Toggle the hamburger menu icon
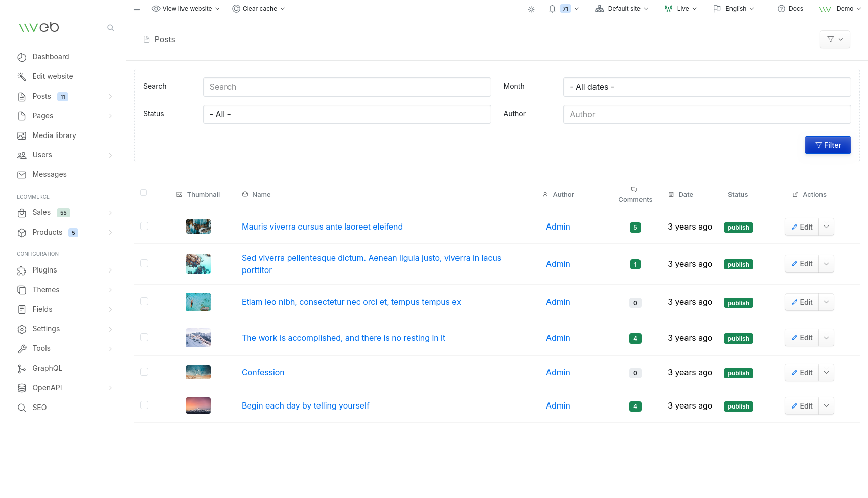868x498 pixels. pos(136,9)
